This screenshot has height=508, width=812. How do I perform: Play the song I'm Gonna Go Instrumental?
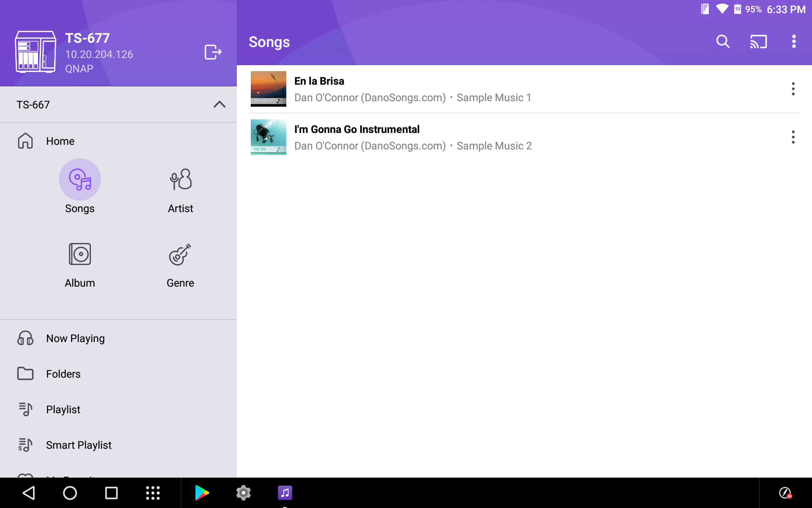tap(524, 137)
